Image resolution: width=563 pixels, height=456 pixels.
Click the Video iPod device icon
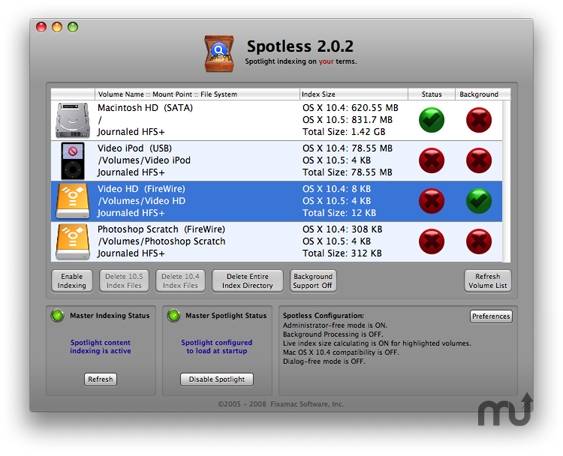coord(73,160)
